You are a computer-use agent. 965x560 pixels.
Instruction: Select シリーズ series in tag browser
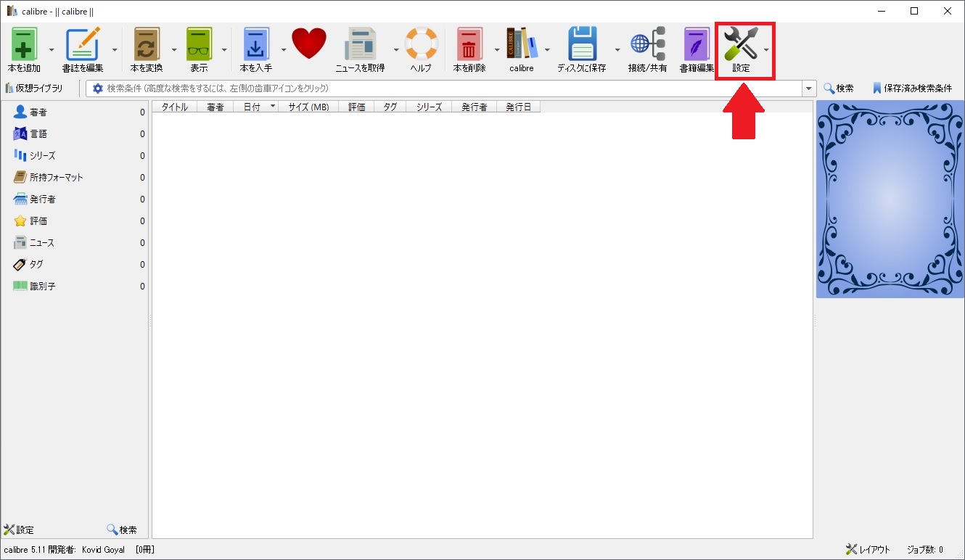click(74, 156)
